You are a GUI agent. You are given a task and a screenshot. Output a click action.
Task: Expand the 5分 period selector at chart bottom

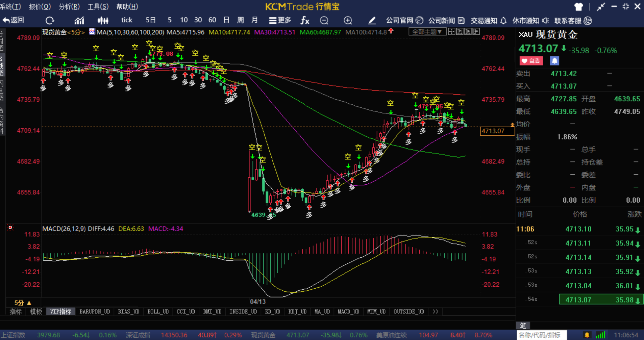(23, 303)
